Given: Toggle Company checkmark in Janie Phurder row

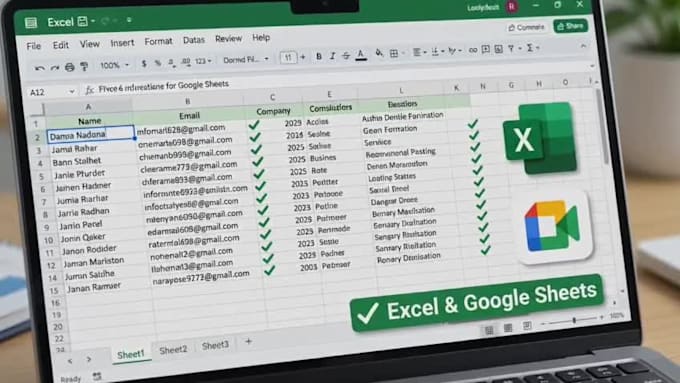Looking at the screenshot, I should coord(258,161).
